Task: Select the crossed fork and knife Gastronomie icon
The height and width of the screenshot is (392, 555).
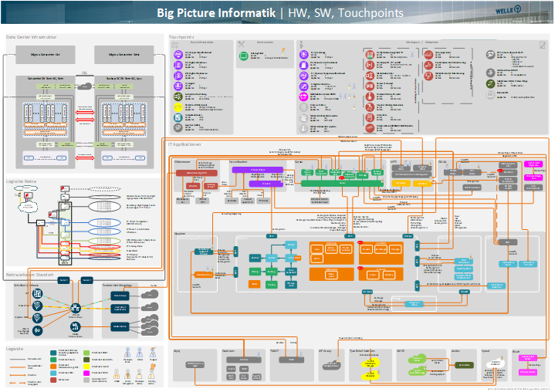Action: click(242, 42)
